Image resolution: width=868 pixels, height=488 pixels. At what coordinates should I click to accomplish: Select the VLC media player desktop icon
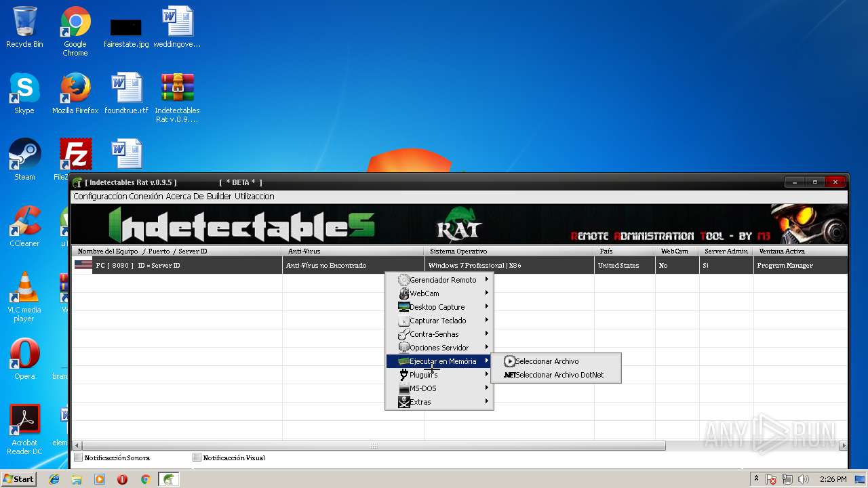click(24, 298)
